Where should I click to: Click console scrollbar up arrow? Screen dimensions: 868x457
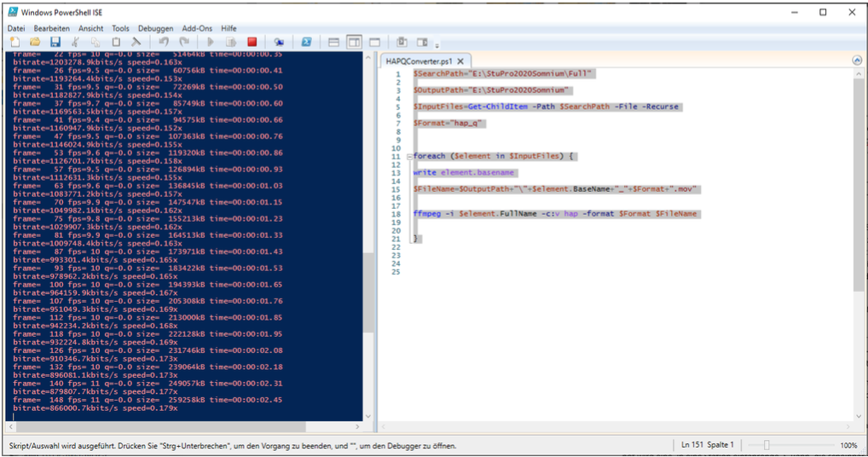[x=368, y=57]
